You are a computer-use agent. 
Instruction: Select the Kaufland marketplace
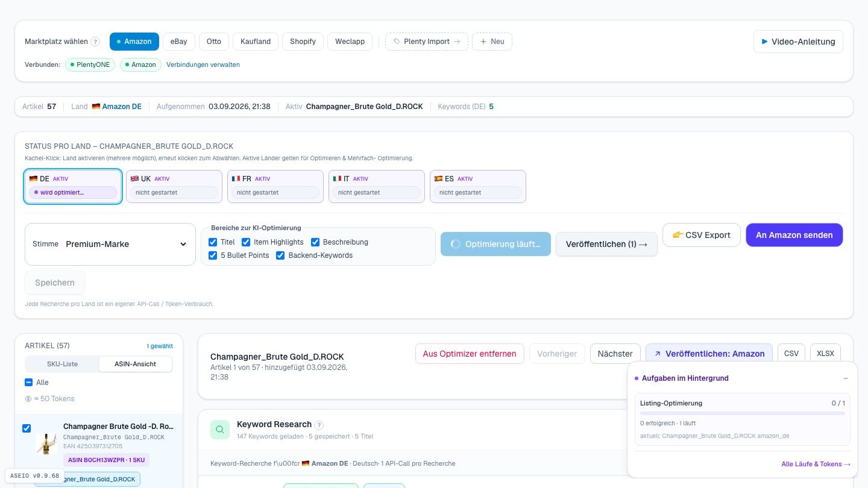(256, 42)
